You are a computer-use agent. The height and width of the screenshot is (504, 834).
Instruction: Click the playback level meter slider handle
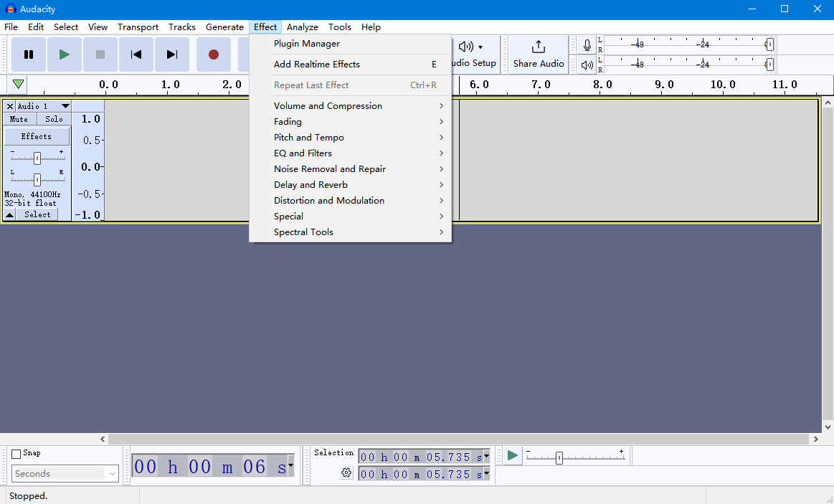[x=769, y=65]
